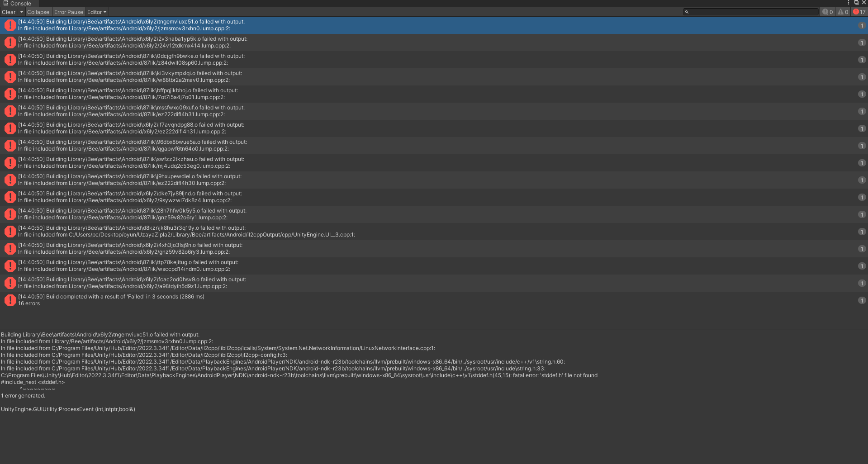Select the 0dcjgfh9bwke.o failed entry

pos(434,60)
